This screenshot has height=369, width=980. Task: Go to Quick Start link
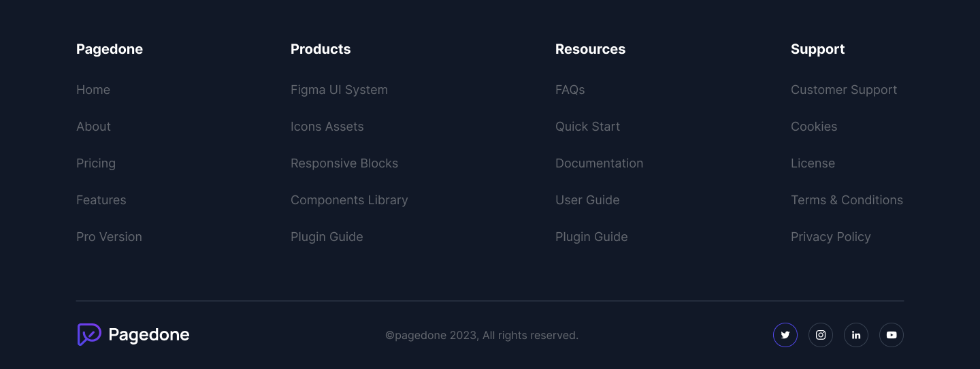588,127
